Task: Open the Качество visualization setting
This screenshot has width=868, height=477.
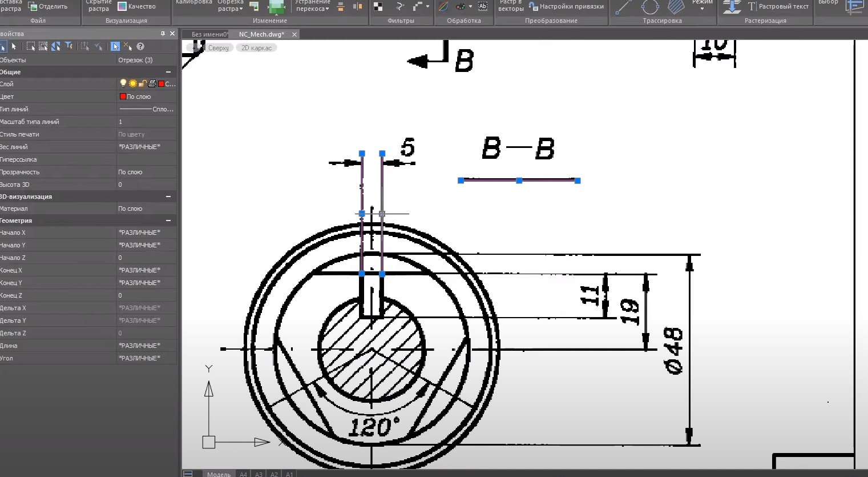Action: 136,6
